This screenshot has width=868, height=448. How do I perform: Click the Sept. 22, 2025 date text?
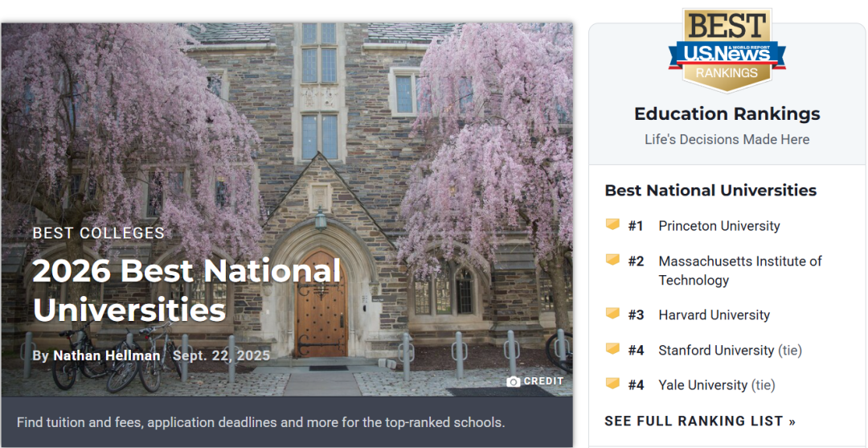[222, 356]
